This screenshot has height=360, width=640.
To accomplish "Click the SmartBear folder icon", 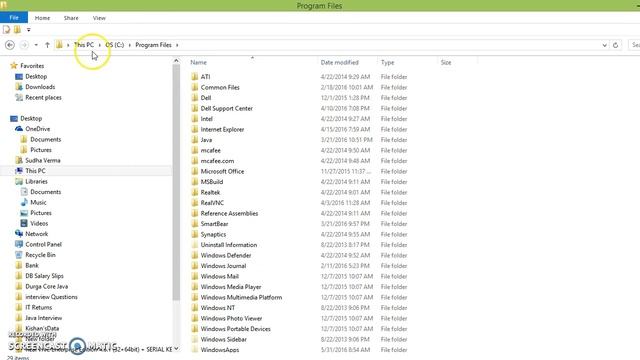I will click(195, 224).
